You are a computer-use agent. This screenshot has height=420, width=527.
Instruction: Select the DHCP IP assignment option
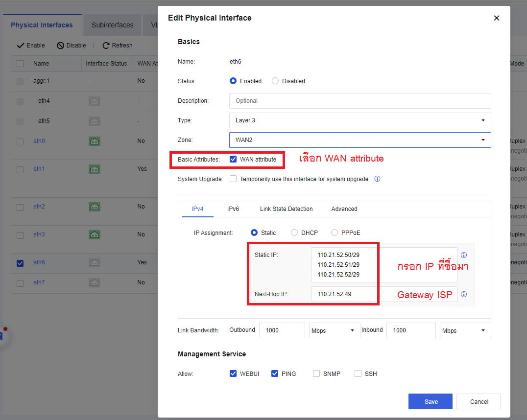click(294, 233)
